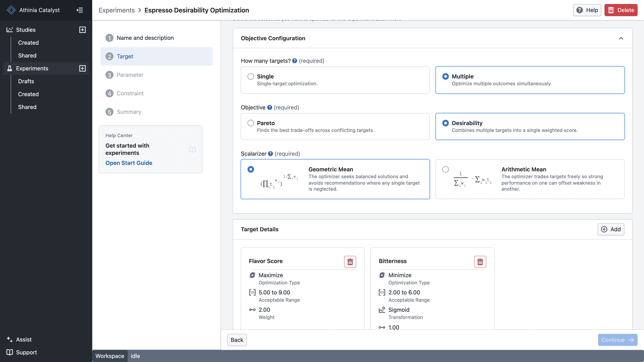Open the Start Guide link
Screen dimensions: 644x362
coord(129,163)
